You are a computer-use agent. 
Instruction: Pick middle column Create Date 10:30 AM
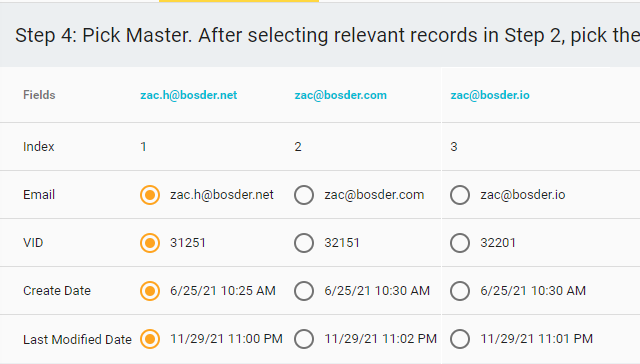click(x=304, y=291)
